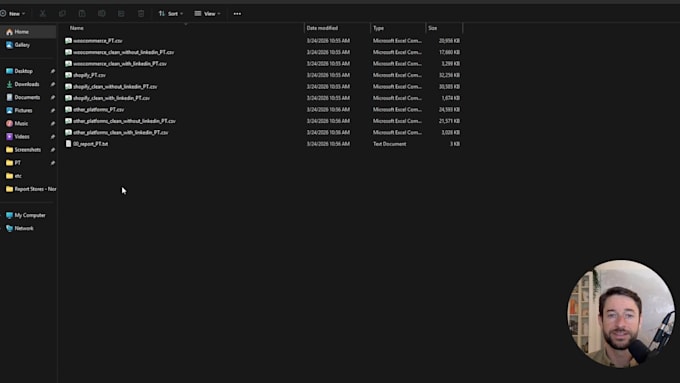Click the text file icon of 00_report_PT.txt

pyautogui.click(x=69, y=144)
